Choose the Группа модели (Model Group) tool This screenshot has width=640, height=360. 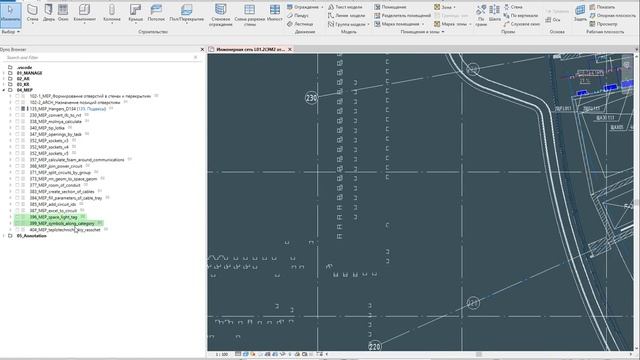pyautogui.click(x=348, y=24)
